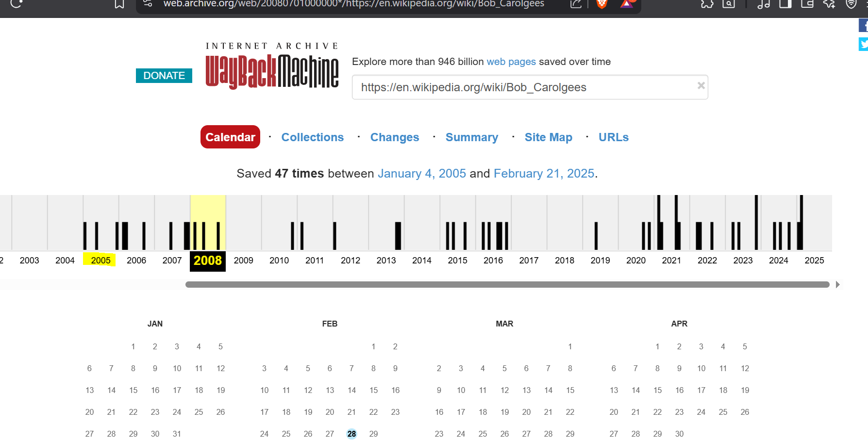The height and width of the screenshot is (441, 868).
Task: Select year 2014 on the timeline
Action: [422, 261]
